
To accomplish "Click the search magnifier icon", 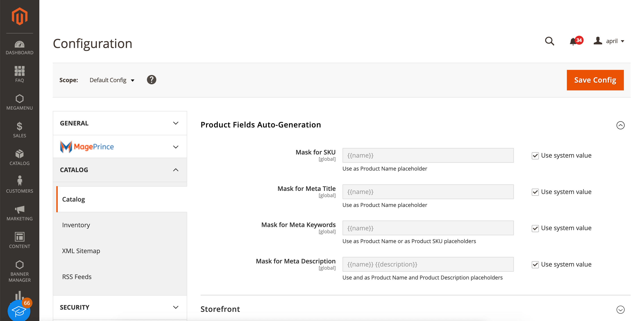I will pyautogui.click(x=549, y=41).
